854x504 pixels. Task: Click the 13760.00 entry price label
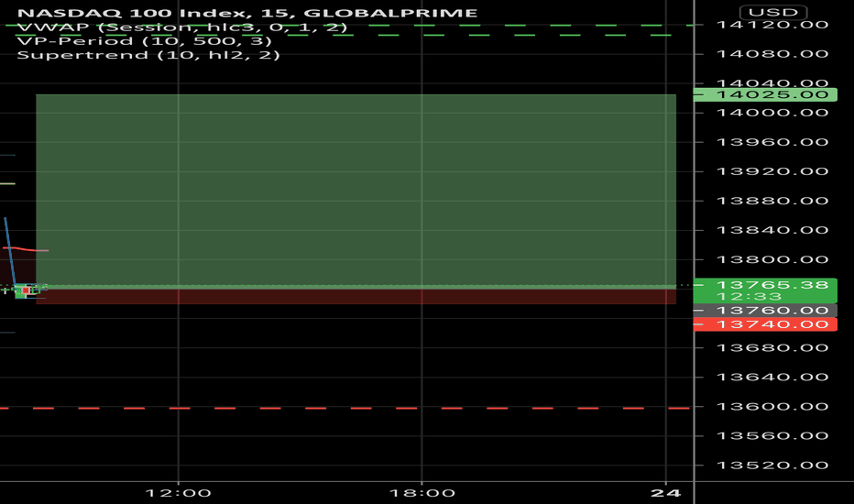tap(765, 311)
